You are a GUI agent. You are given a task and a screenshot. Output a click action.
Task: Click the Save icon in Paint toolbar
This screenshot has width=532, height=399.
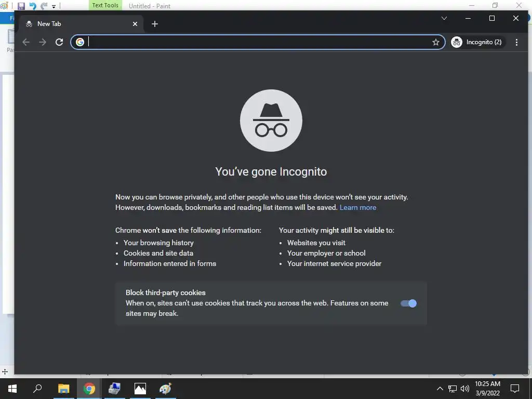pyautogui.click(x=21, y=6)
